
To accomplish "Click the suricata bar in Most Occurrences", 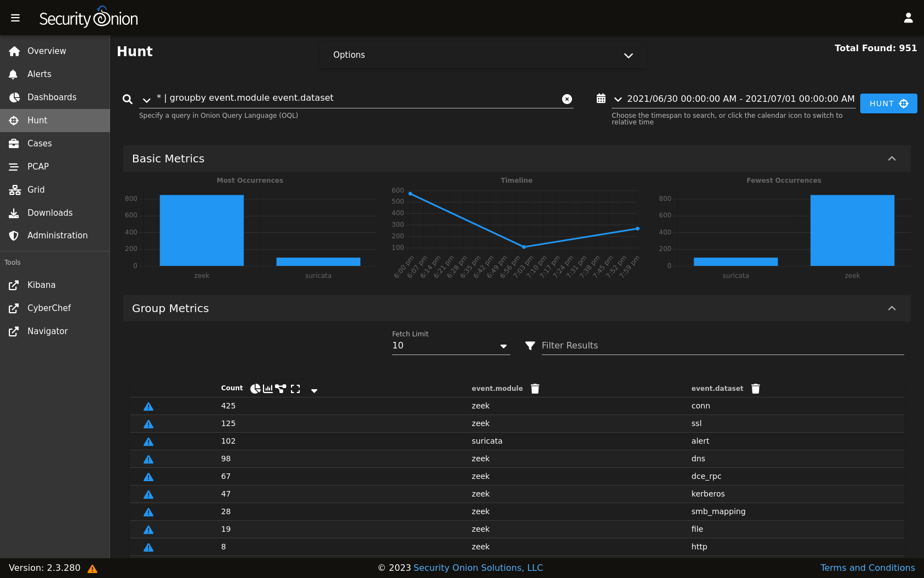I will click(318, 261).
